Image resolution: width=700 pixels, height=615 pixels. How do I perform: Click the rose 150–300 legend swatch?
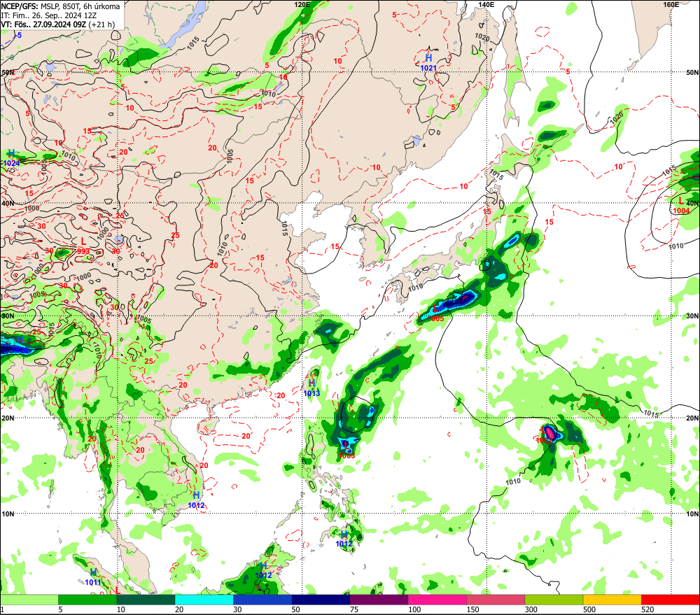coord(496,600)
